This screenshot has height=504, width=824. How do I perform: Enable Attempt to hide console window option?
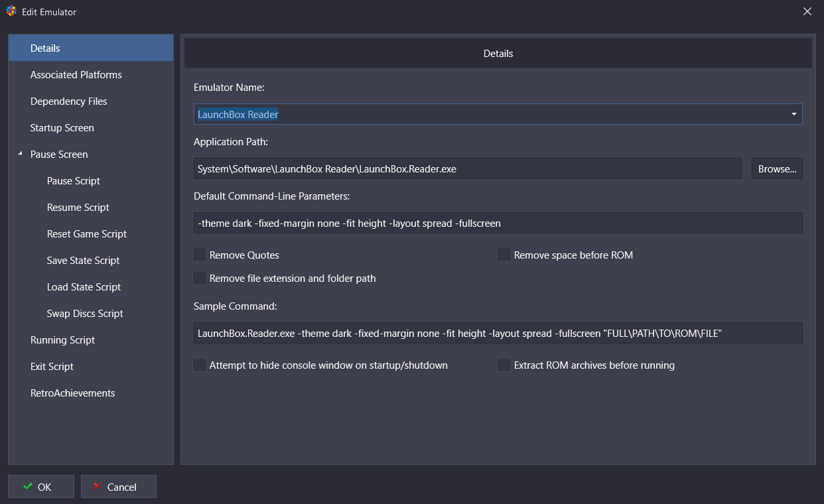[200, 365]
